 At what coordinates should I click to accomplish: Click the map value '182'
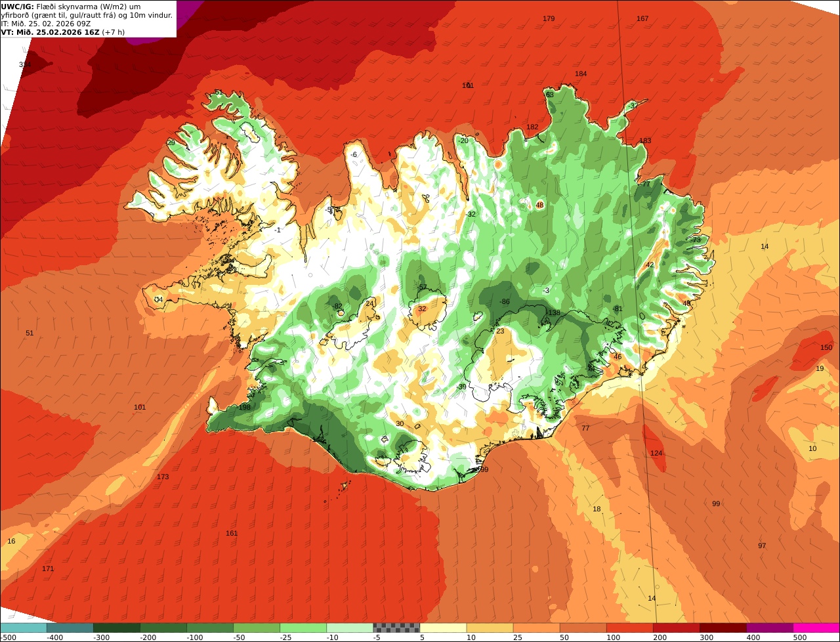pyautogui.click(x=532, y=127)
